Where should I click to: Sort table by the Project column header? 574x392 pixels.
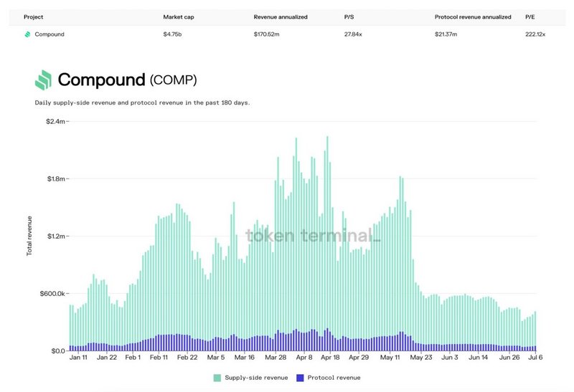pos(34,16)
